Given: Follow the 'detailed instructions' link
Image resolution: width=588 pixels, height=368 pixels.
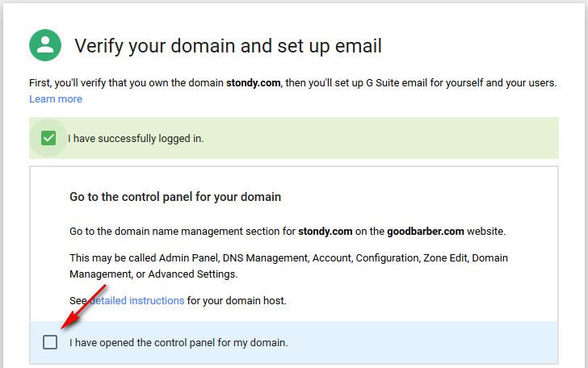Looking at the screenshot, I should point(137,301).
